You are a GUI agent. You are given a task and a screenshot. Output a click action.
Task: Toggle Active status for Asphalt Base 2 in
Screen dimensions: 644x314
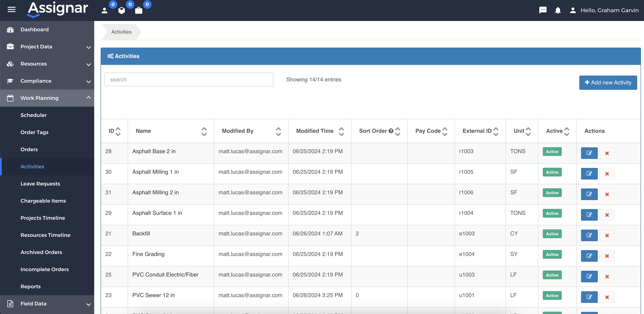click(x=552, y=151)
